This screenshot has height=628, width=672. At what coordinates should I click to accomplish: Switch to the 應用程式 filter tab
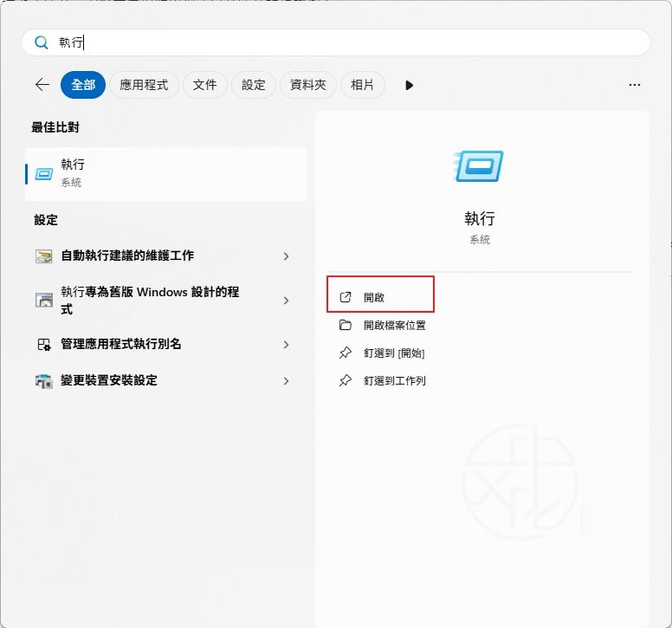pos(144,85)
